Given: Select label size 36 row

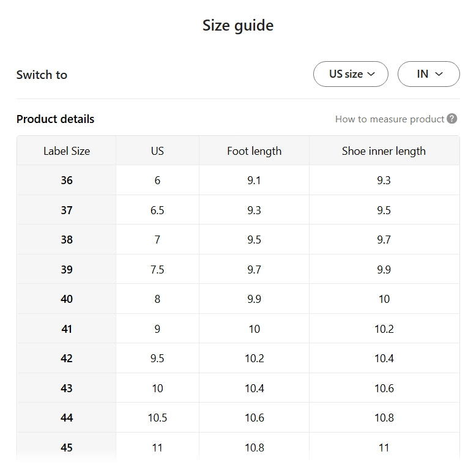Looking at the screenshot, I should coord(67,180).
